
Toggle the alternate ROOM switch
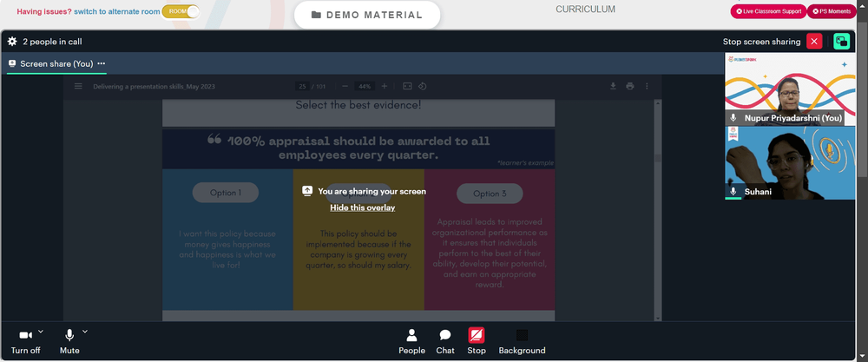(181, 11)
